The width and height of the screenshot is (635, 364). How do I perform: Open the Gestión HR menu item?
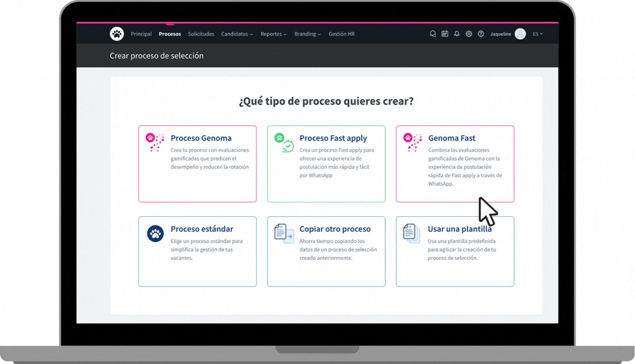342,34
